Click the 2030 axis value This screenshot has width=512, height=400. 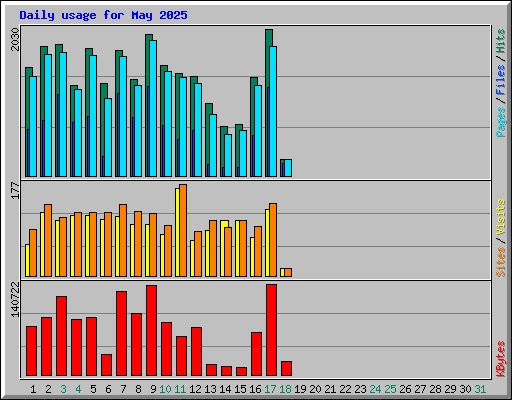pyautogui.click(x=15, y=39)
